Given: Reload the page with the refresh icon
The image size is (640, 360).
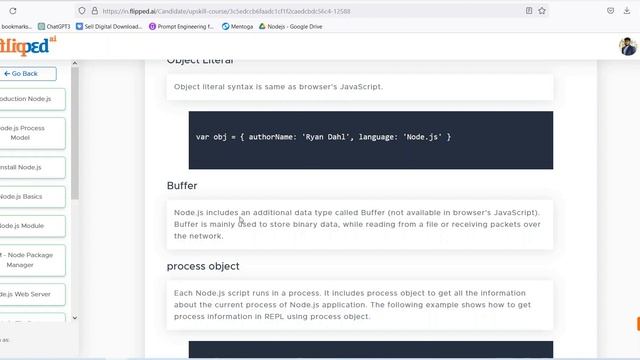Looking at the screenshot, I should (13, 11).
